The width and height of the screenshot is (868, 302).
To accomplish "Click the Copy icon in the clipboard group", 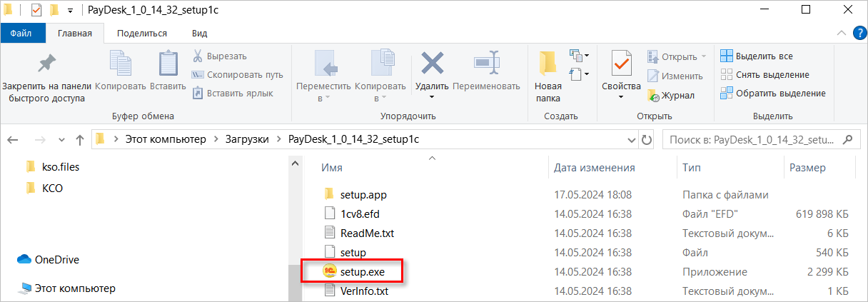I will (x=120, y=65).
